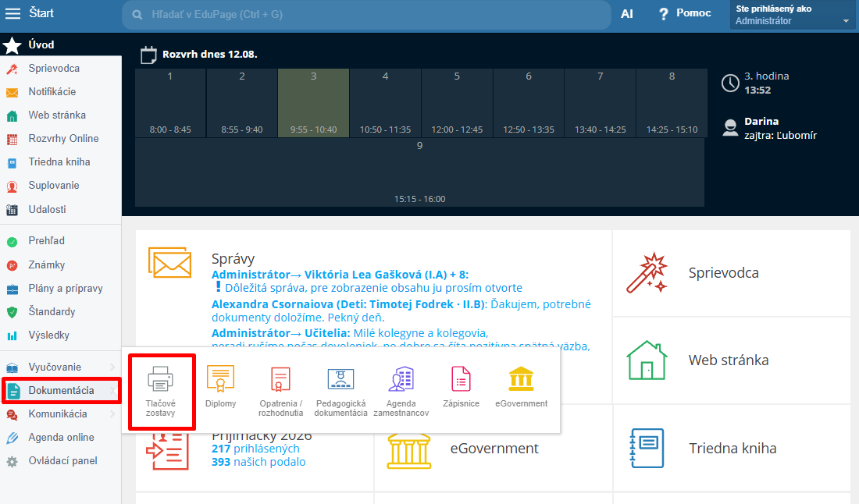
Task: Open Tlačové zostavy printer icon
Action: click(x=161, y=378)
